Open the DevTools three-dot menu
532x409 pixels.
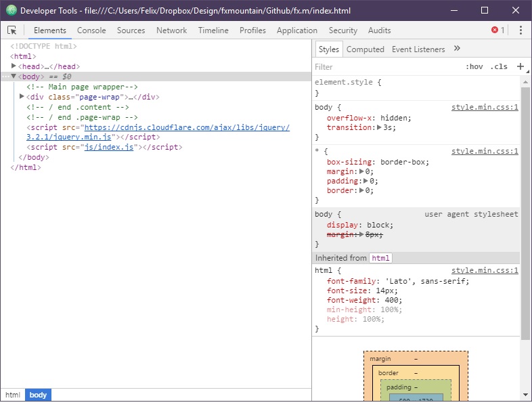pyautogui.click(x=520, y=30)
